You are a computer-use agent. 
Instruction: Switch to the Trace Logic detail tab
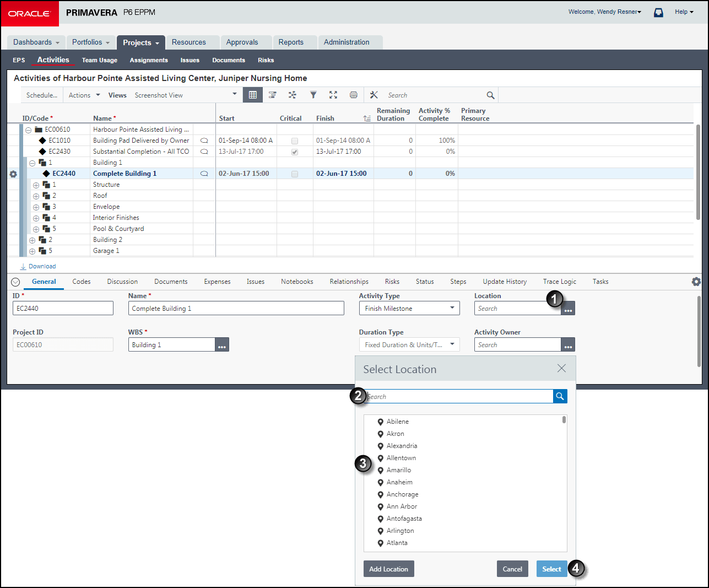click(560, 282)
